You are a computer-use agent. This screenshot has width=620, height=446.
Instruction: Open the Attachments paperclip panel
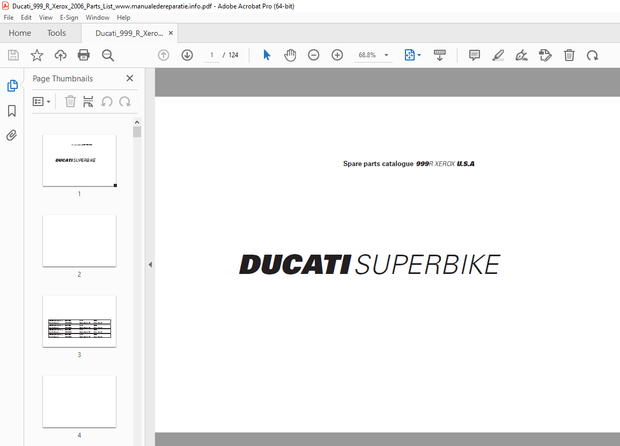12,136
